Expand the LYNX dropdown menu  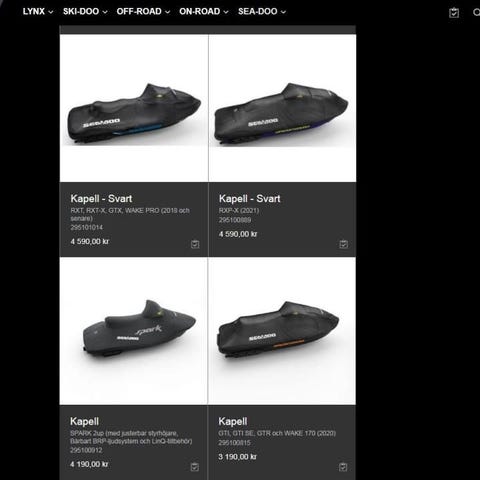click(38, 12)
